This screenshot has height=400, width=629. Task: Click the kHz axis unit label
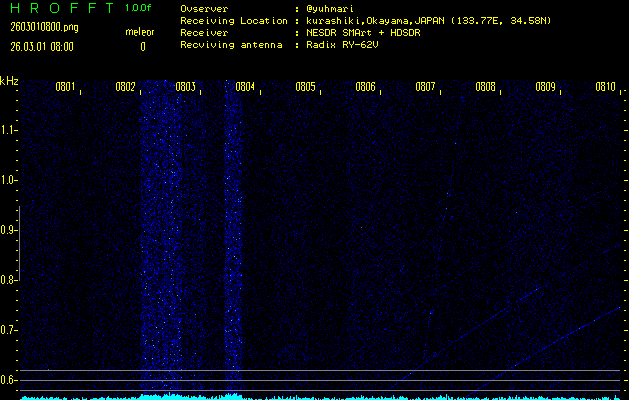(x=10, y=81)
